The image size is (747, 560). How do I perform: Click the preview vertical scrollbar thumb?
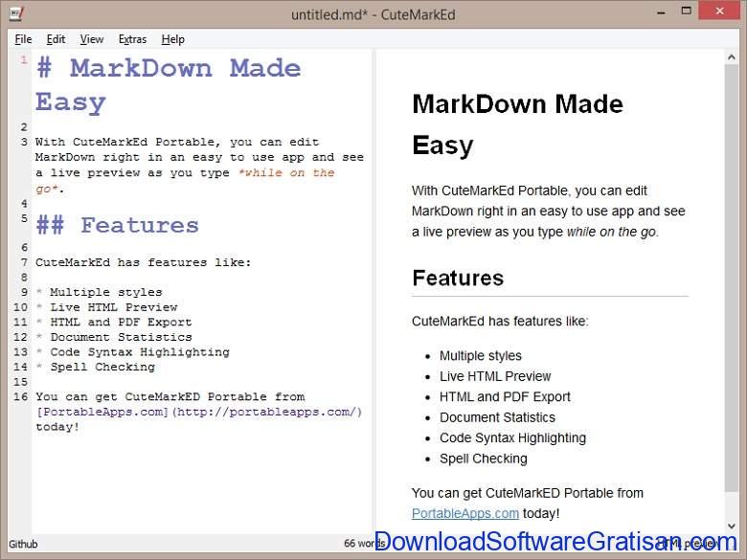pos(732,279)
